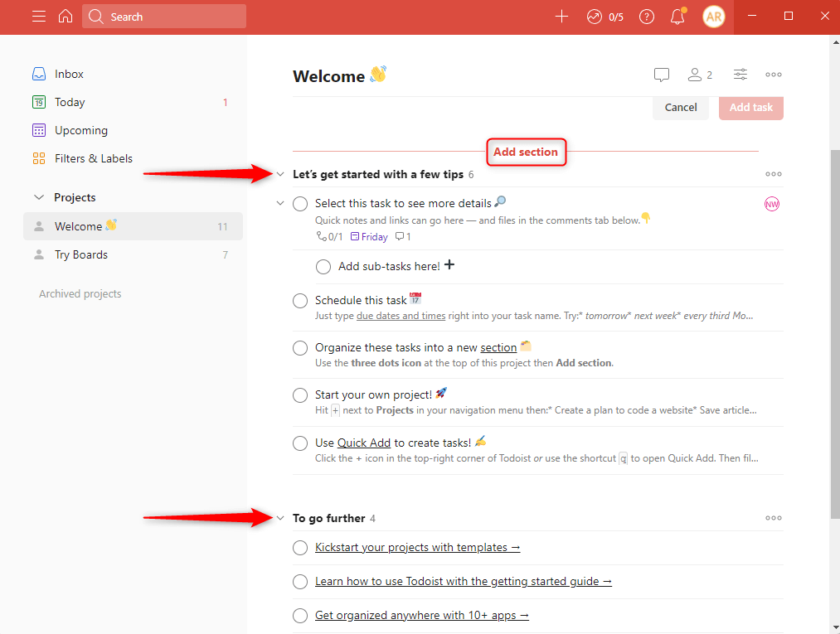Click the Projects header label

click(75, 197)
